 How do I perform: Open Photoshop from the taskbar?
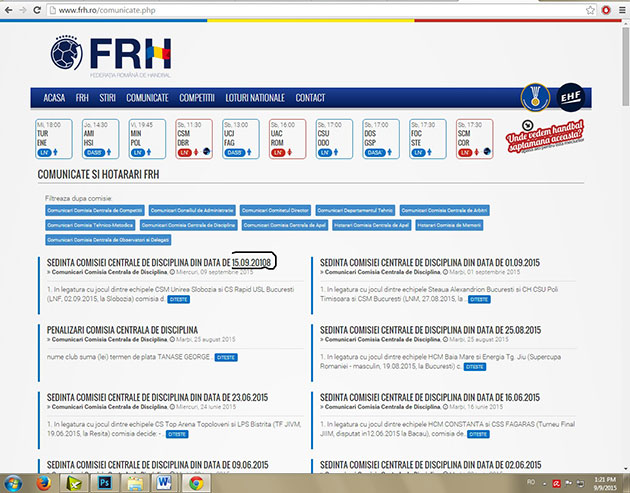pos(104,483)
